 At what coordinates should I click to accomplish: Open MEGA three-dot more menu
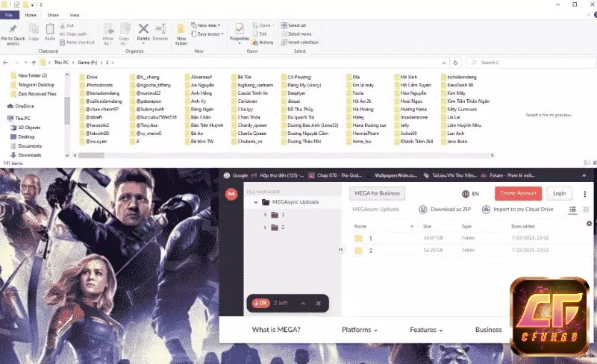coord(585,194)
